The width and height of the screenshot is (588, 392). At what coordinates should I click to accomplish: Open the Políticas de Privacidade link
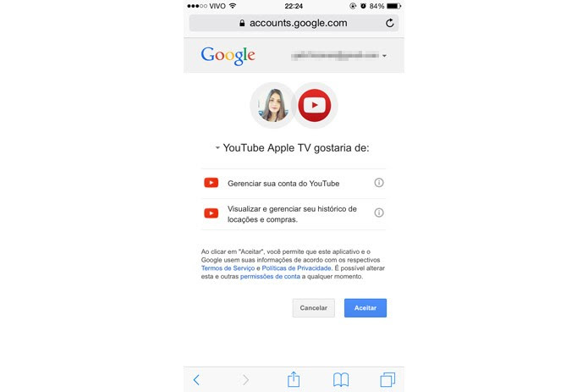pos(296,268)
